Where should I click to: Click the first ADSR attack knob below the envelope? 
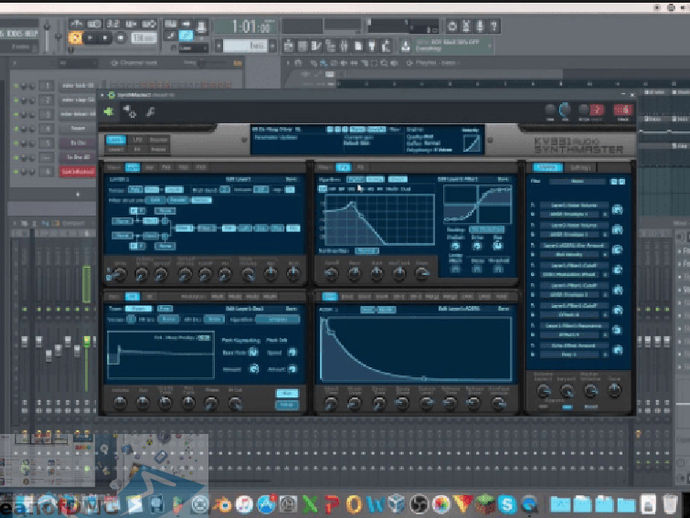331,403
